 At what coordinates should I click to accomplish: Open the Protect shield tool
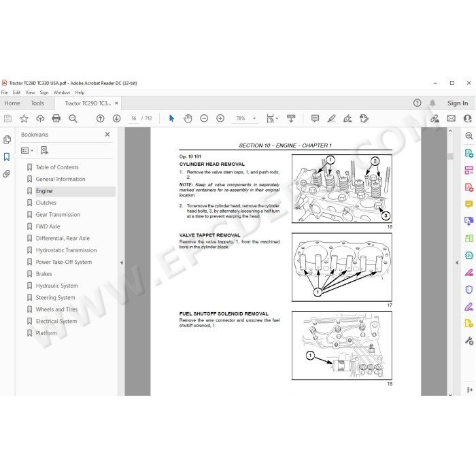point(469,289)
